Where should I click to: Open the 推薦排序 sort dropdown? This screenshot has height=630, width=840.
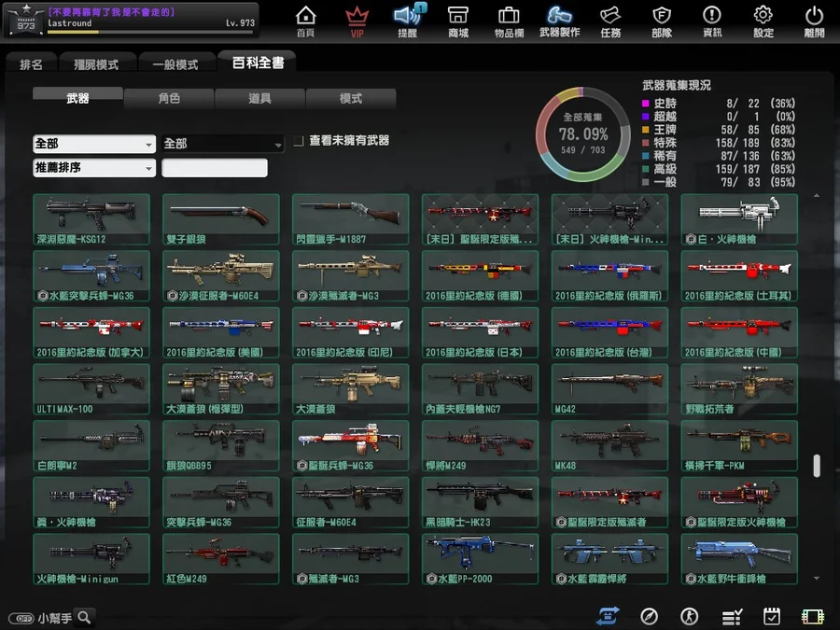(94, 168)
